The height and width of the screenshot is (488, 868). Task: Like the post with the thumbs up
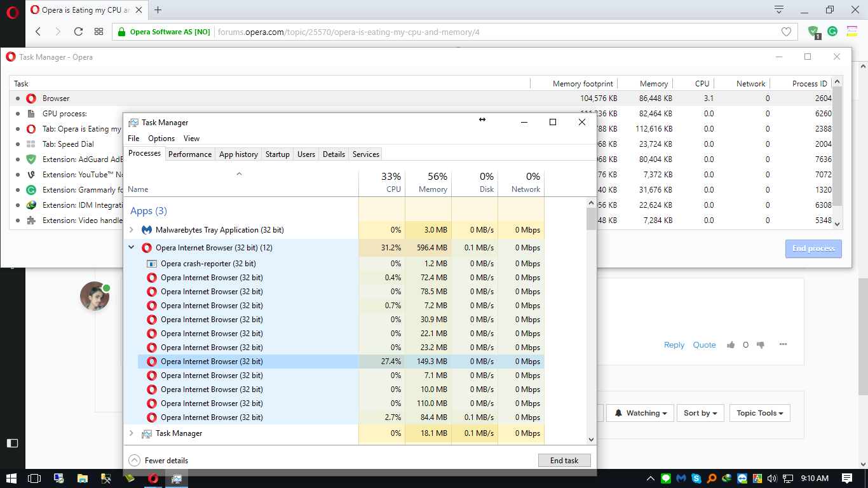[x=730, y=344]
